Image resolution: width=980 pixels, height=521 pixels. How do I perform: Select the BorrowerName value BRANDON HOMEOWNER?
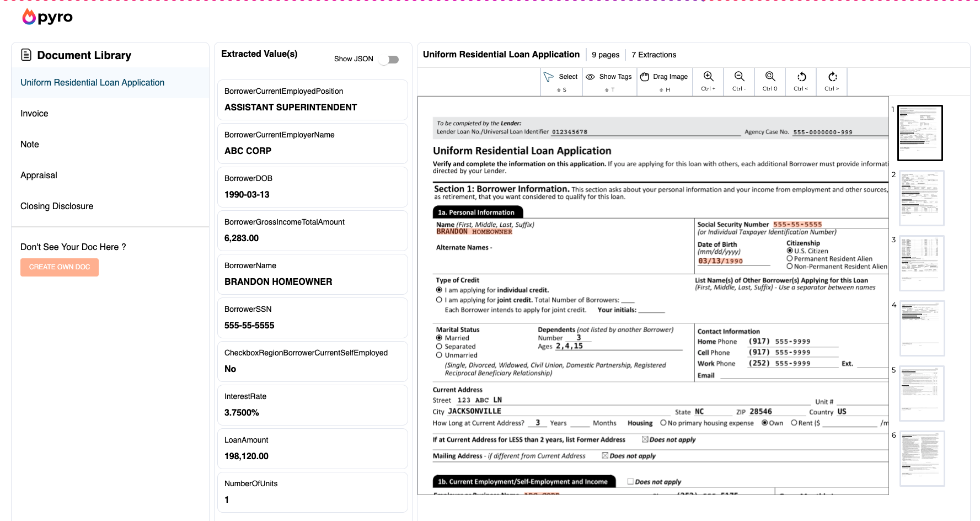279,281
